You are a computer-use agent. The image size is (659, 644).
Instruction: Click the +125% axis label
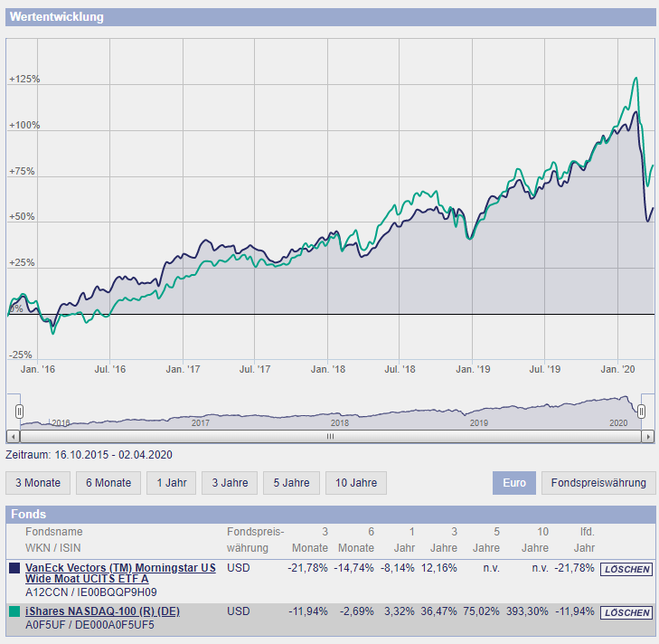click(24, 79)
